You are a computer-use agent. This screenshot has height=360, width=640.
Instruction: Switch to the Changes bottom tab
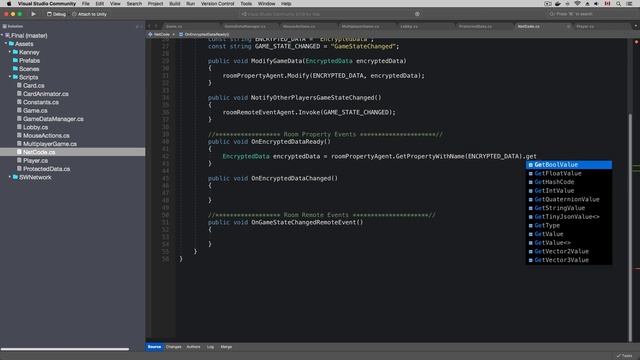point(173,347)
